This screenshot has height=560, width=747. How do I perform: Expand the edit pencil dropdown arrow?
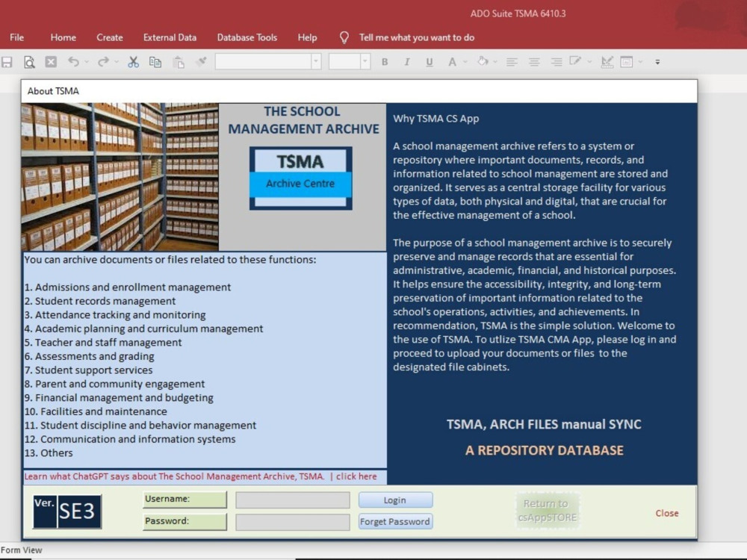click(590, 62)
